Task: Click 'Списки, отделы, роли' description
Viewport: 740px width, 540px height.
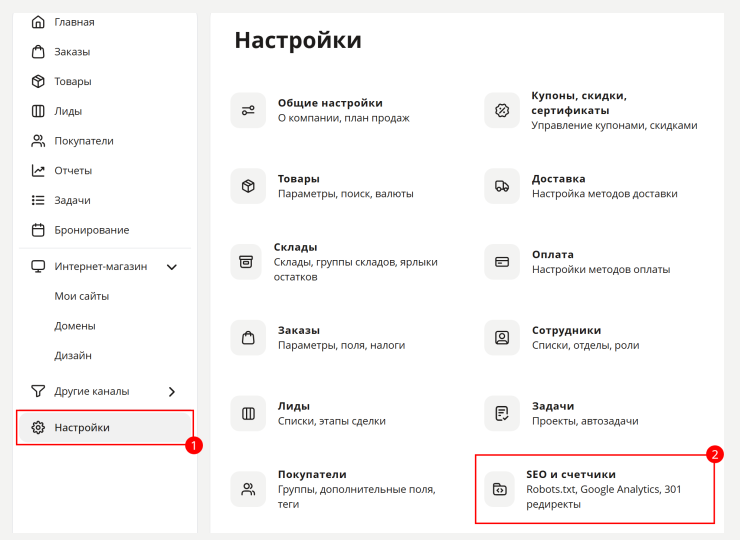Action: point(585,345)
